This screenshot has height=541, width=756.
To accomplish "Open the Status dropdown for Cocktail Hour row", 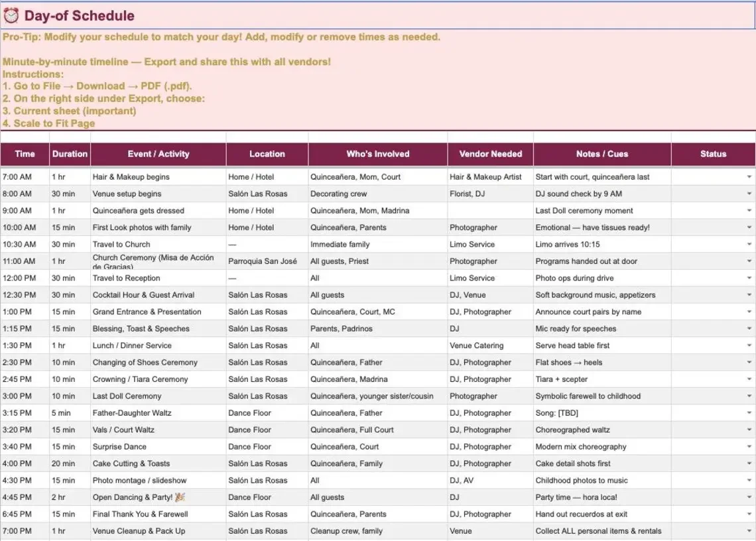I will coord(750,295).
